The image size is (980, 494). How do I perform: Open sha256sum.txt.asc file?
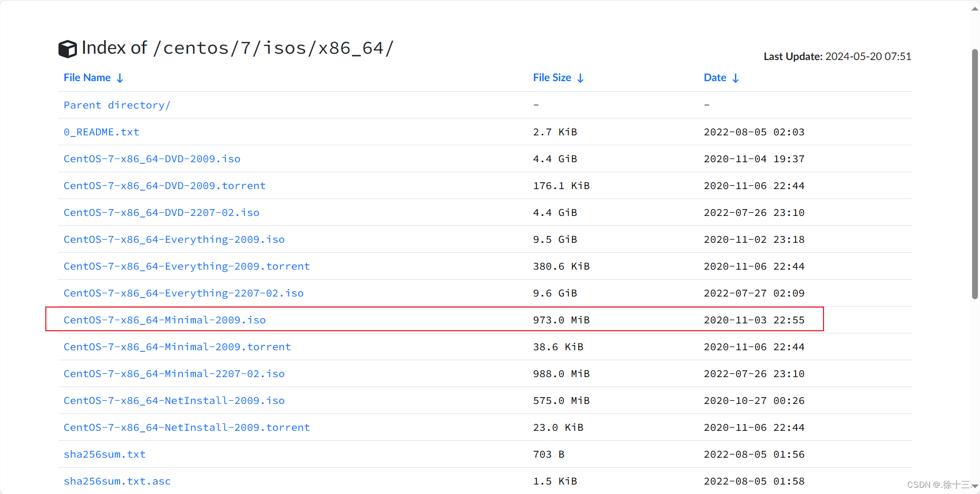coord(117,481)
